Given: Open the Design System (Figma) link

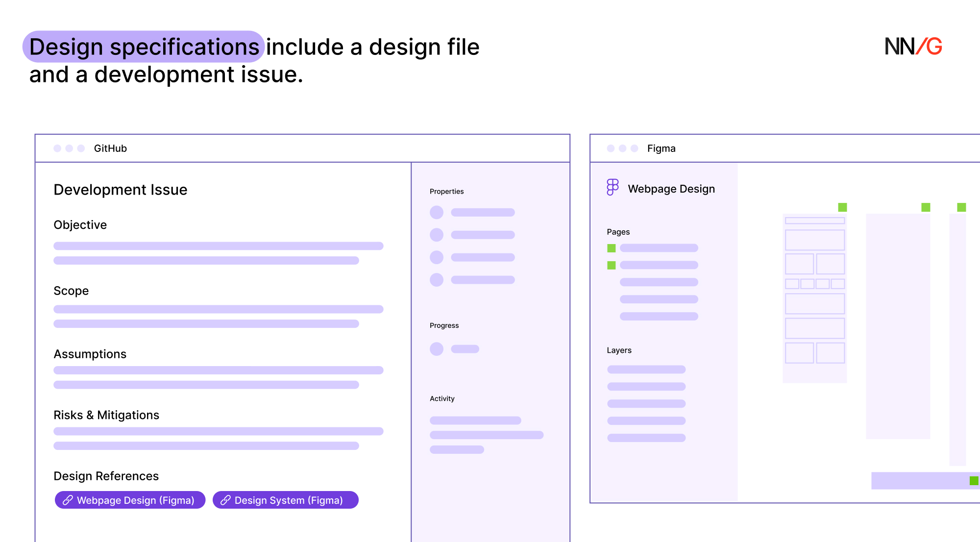Looking at the screenshot, I should tap(288, 500).
